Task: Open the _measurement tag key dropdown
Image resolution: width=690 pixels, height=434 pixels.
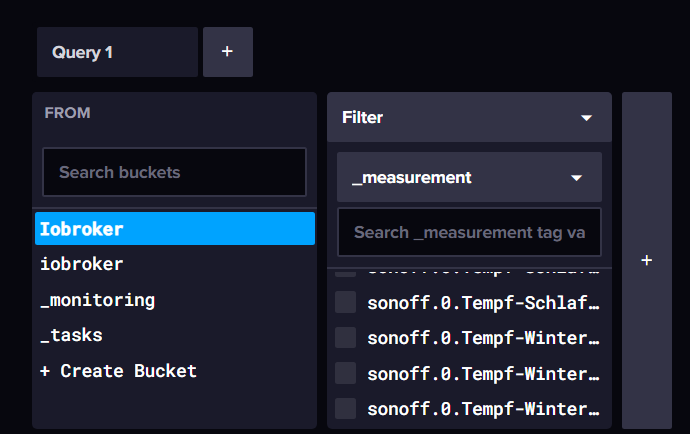Action: coord(469,177)
